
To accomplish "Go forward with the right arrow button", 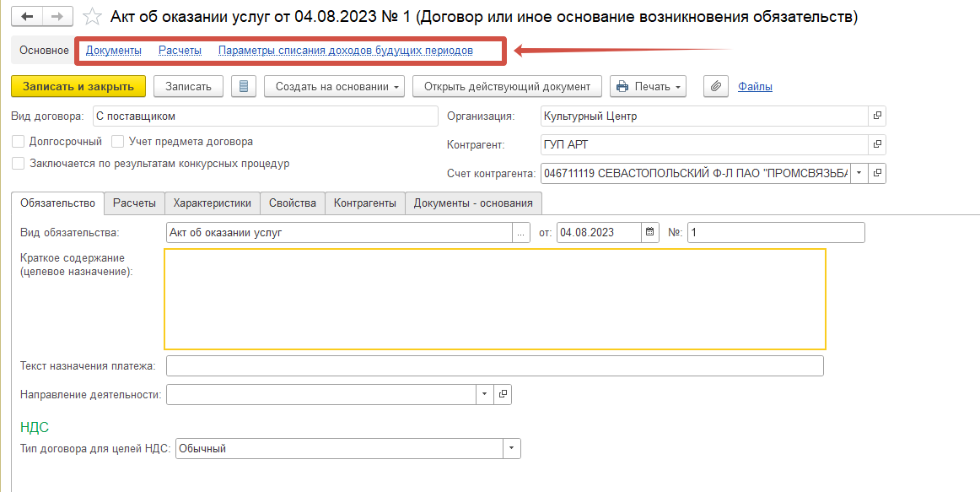I will tap(57, 16).
